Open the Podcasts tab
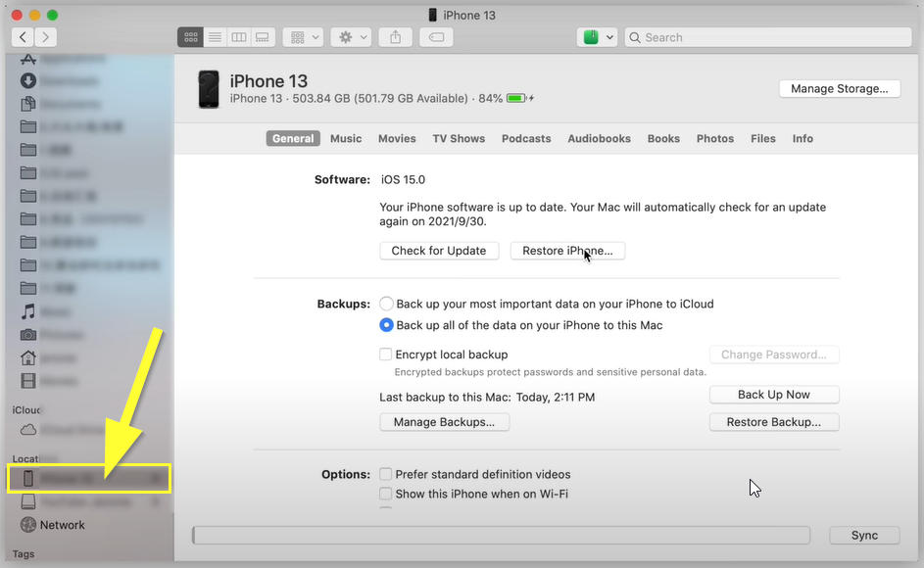 (x=526, y=138)
